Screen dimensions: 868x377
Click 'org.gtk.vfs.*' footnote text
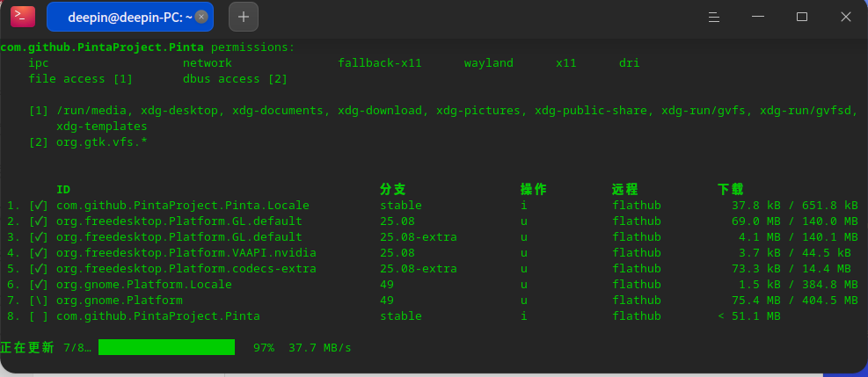pos(102,142)
